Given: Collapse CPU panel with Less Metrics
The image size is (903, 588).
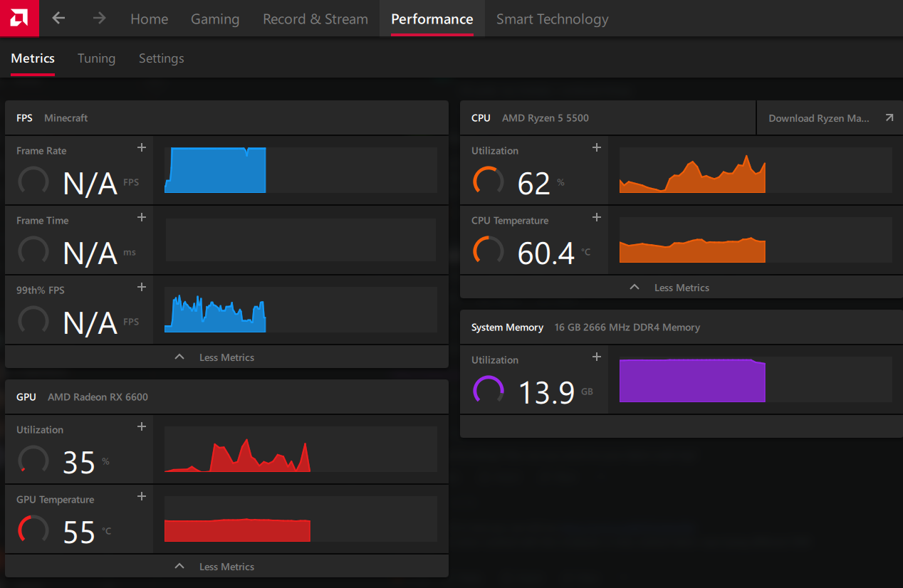Looking at the screenshot, I should click(x=682, y=287).
